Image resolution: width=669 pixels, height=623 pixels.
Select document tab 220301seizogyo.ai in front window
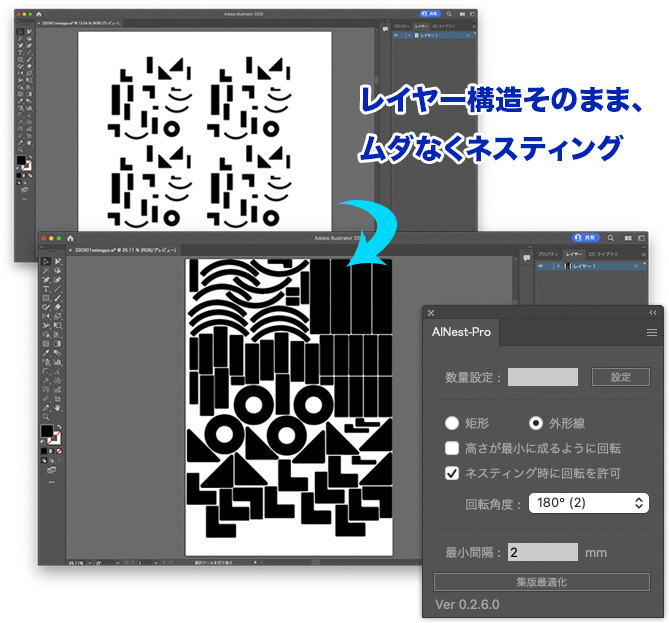coord(125,250)
